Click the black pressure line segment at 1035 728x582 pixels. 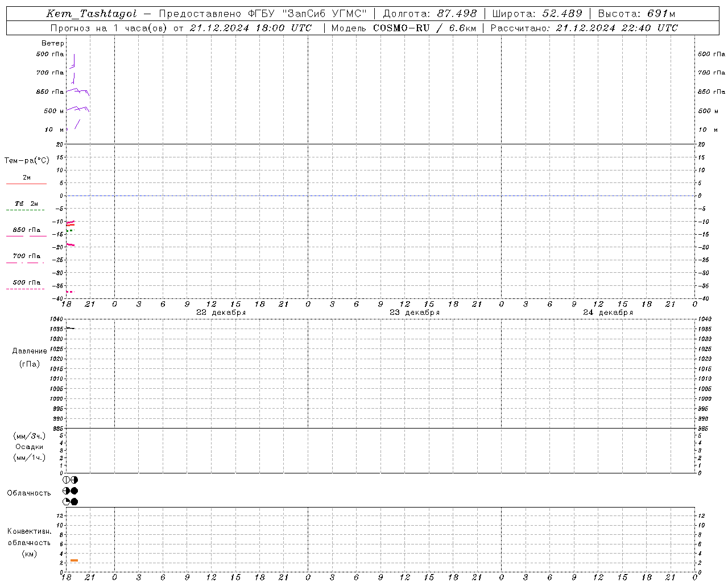(x=71, y=328)
